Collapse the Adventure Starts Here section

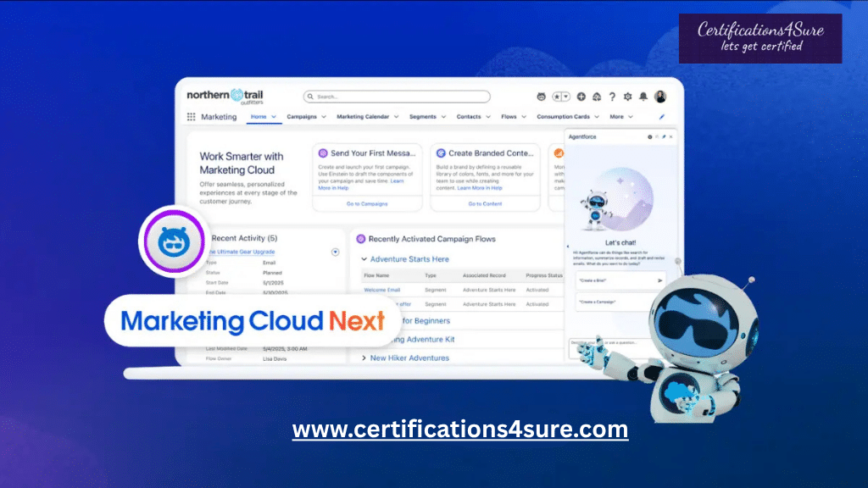coord(364,259)
